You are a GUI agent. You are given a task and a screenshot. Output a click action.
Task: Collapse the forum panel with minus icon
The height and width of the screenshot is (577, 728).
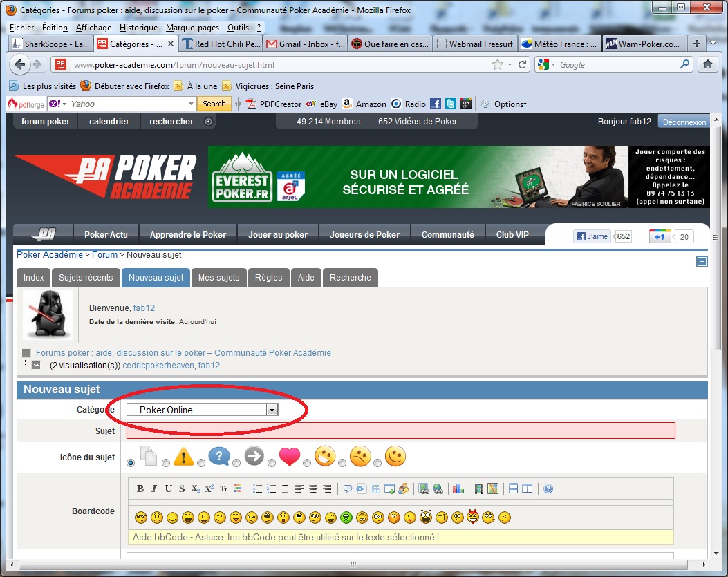point(702,261)
